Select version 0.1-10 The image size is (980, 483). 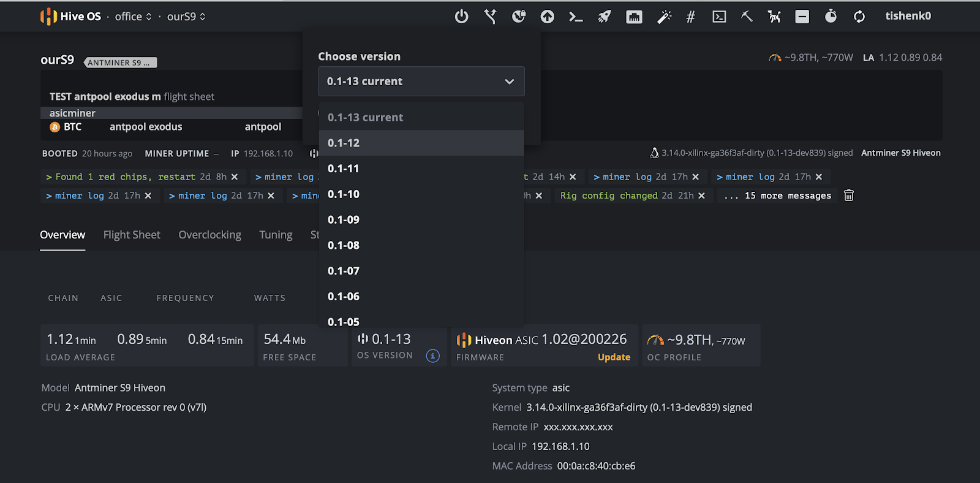pos(421,194)
